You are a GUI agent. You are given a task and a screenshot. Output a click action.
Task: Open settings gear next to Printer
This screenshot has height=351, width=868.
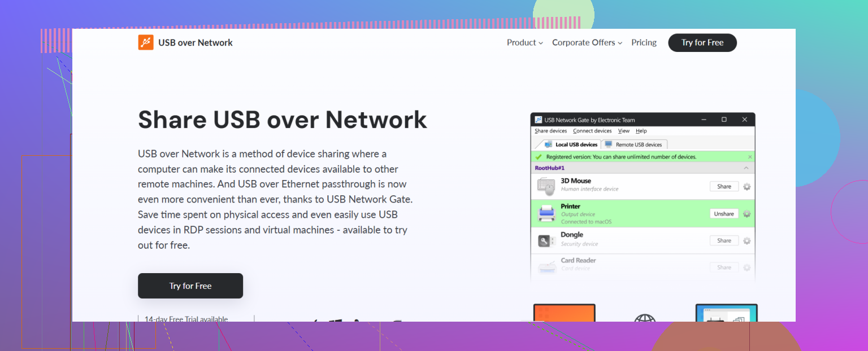[x=747, y=213]
